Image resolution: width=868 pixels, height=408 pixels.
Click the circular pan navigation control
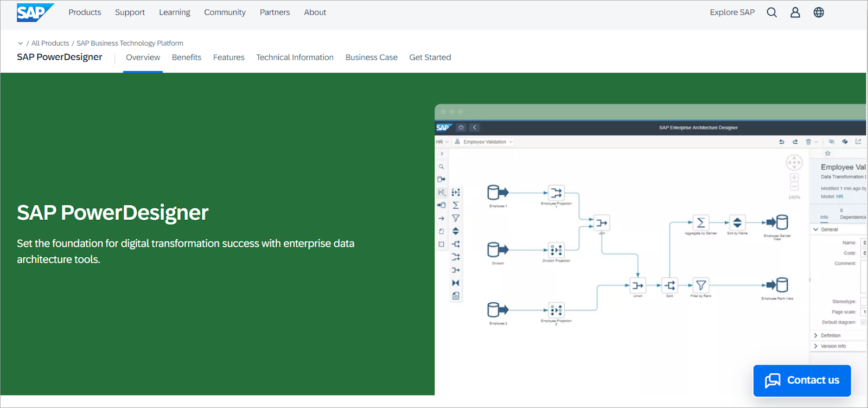click(x=794, y=163)
